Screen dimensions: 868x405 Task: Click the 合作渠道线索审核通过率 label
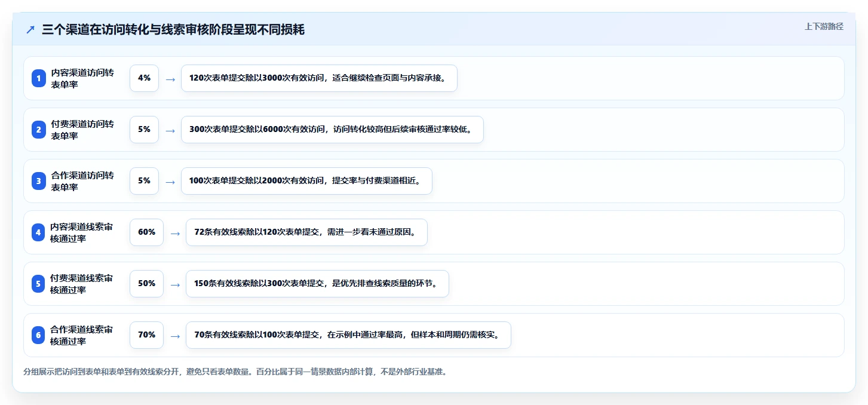pyautogui.click(x=82, y=335)
